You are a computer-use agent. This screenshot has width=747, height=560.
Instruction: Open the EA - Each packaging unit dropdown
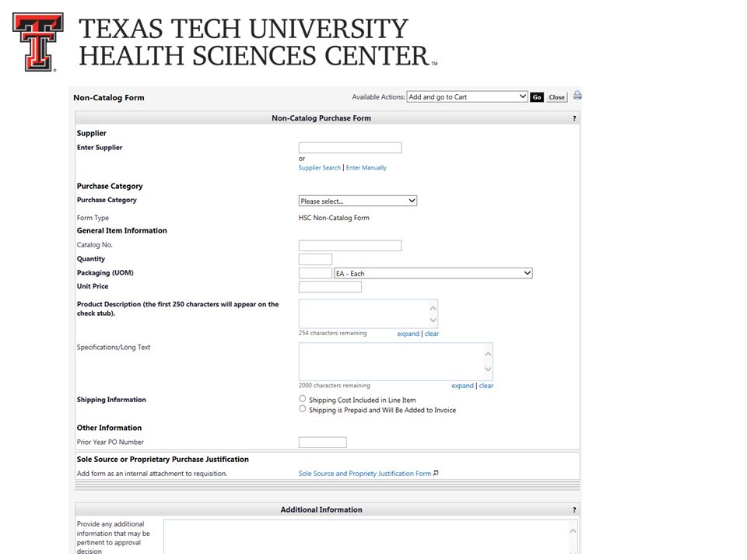coord(433,273)
